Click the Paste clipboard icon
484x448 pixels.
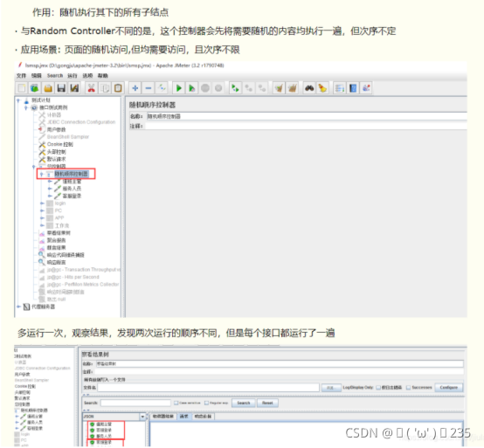click(118, 88)
